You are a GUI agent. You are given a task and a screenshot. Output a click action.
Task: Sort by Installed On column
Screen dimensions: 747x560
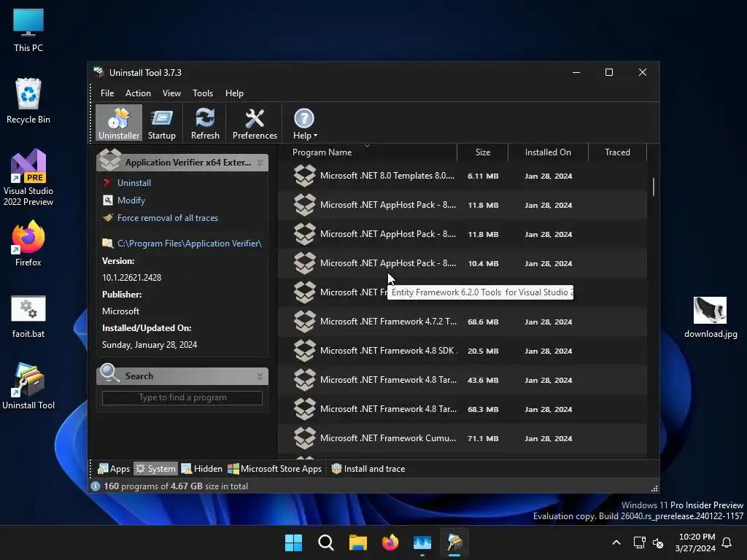click(x=548, y=152)
